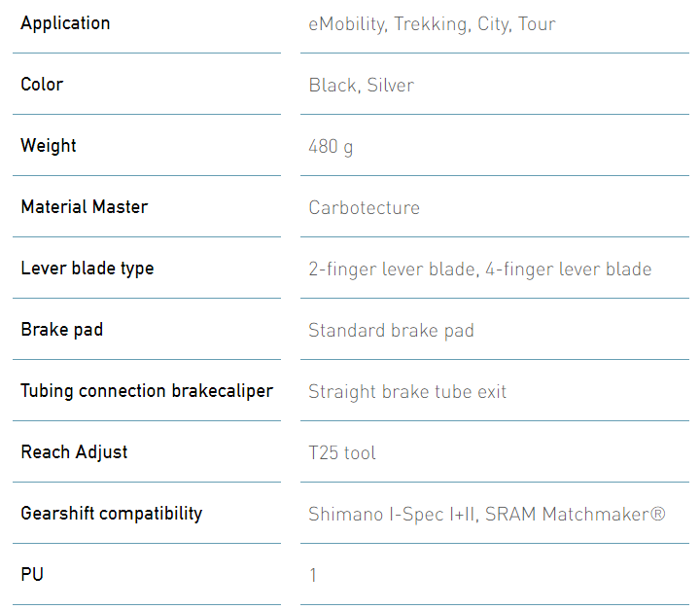Click the Tubing connection brakecaliper label
The width and height of the screenshot is (700, 610).
coord(147,391)
